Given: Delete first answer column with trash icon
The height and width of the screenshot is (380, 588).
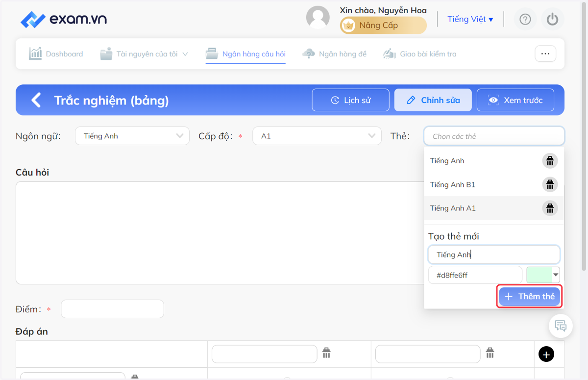Looking at the screenshot, I should pyautogui.click(x=326, y=353).
